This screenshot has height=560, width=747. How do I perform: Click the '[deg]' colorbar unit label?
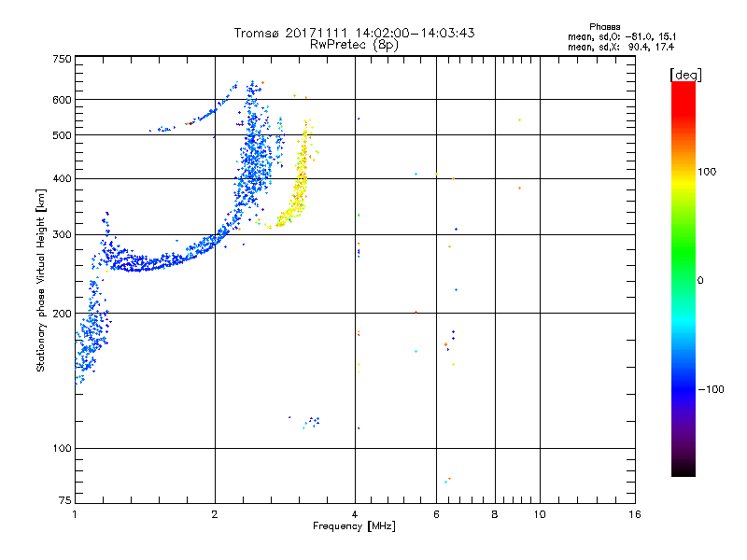tap(685, 75)
